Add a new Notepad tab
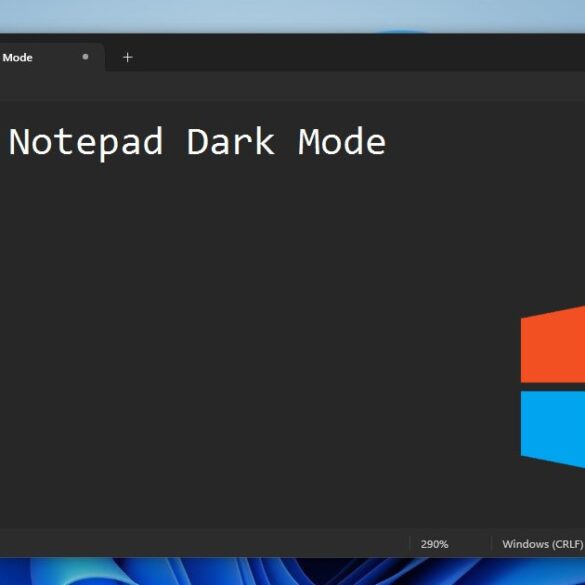 pyautogui.click(x=128, y=57)
